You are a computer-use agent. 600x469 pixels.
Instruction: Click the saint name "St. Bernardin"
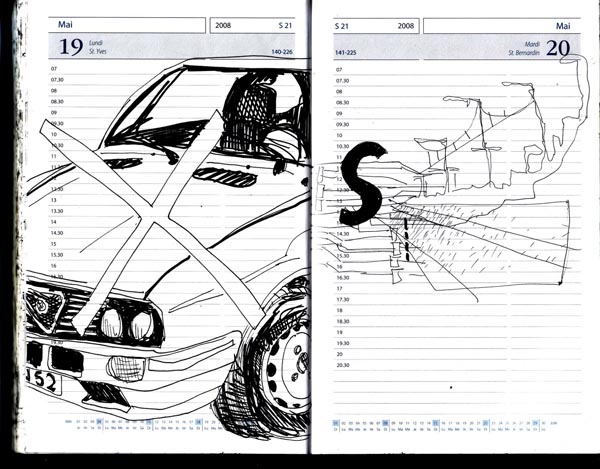[524, 53]
